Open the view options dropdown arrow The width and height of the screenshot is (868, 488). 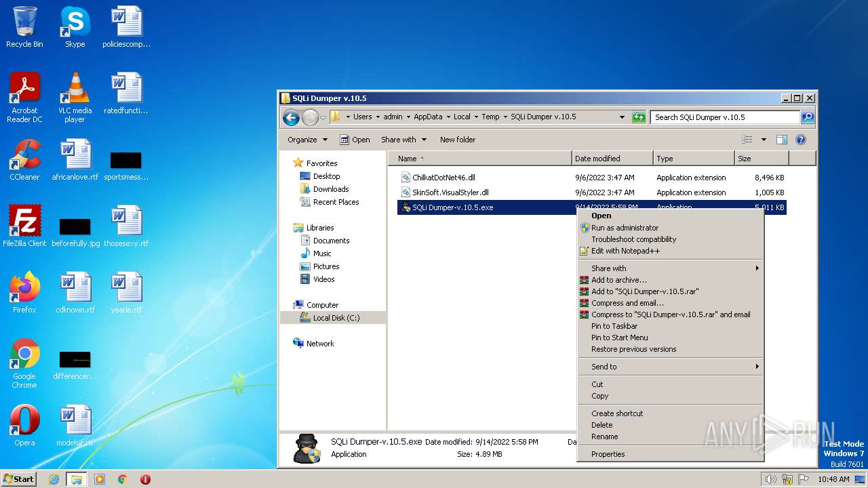click(x=764, y=140)
